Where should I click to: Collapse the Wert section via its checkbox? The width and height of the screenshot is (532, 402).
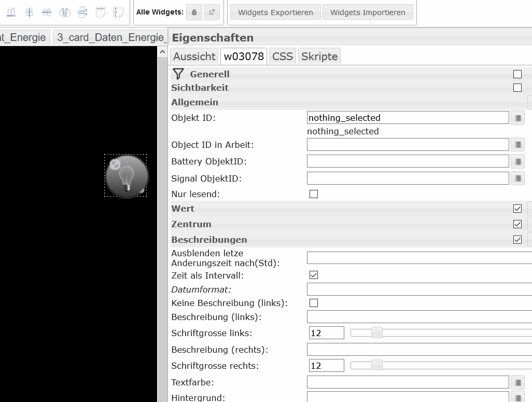(x=517, y=209)
